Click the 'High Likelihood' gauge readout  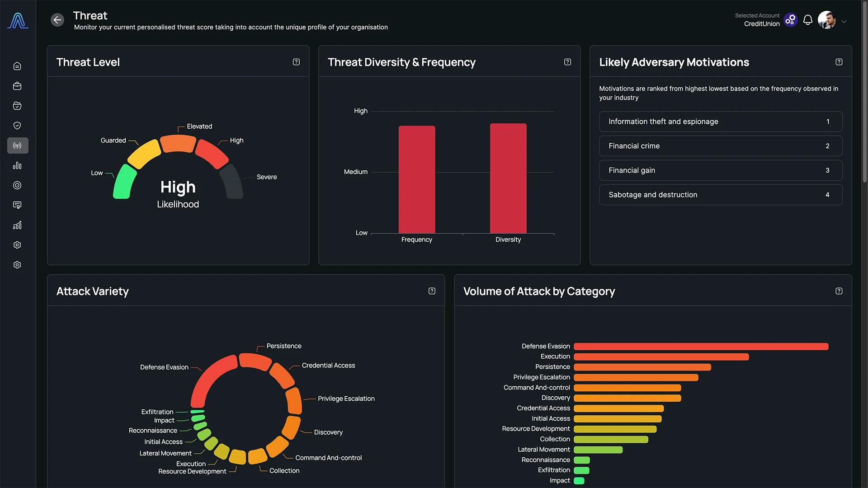pyautogui.click(x=178, y=194)
